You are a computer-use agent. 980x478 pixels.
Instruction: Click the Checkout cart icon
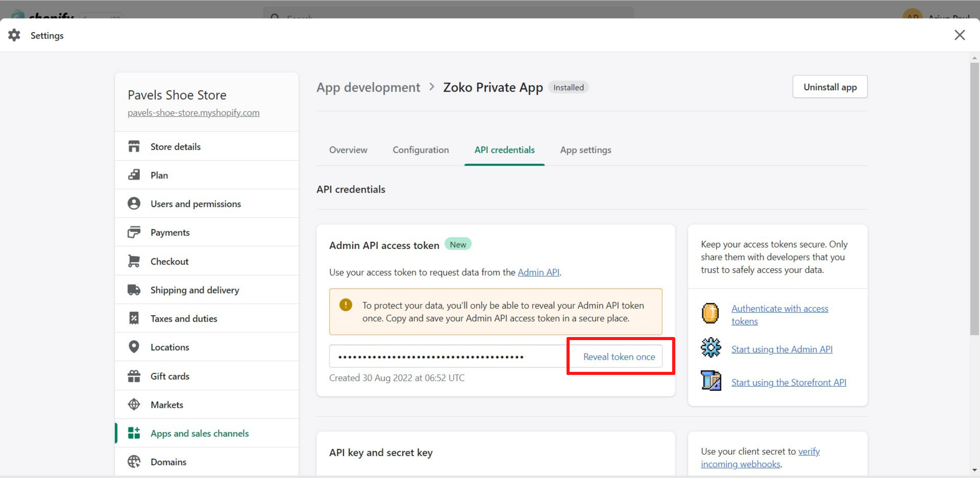click(134, 261)
